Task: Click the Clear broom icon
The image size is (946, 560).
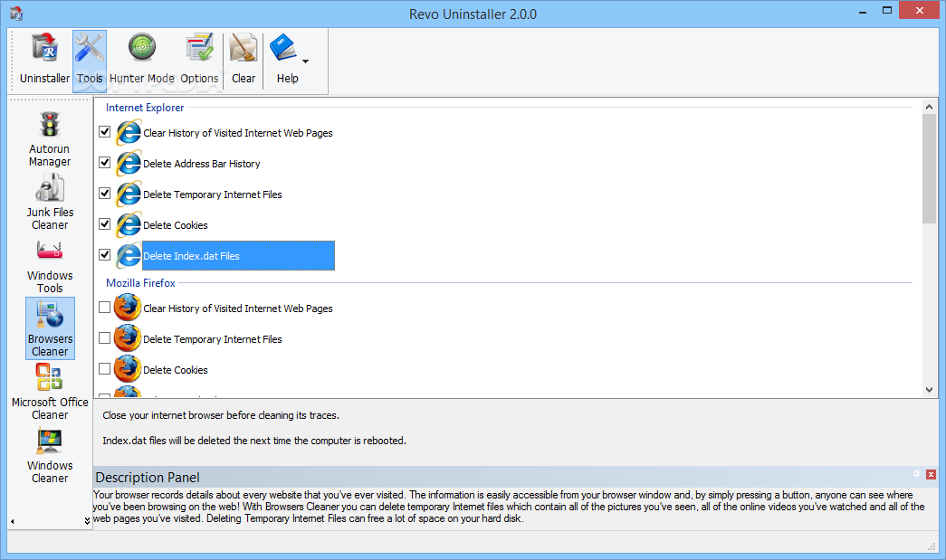Action: [244, 49]
